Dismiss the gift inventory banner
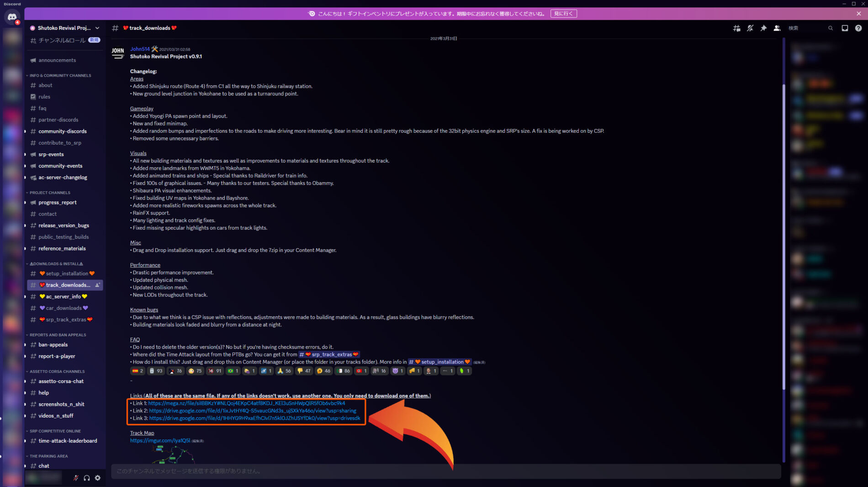The image size is (868, 487). tap(858, 14)
